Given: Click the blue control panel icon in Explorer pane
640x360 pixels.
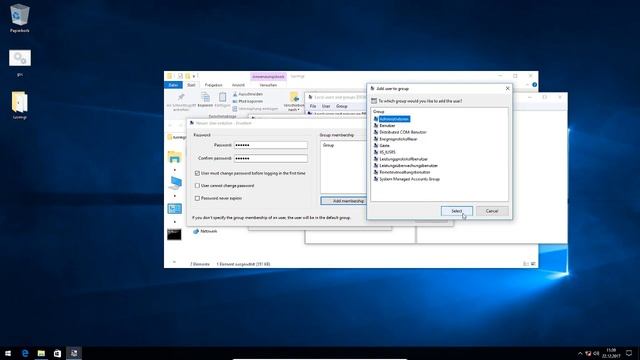Looking at the screenshot, I should 174,209.
